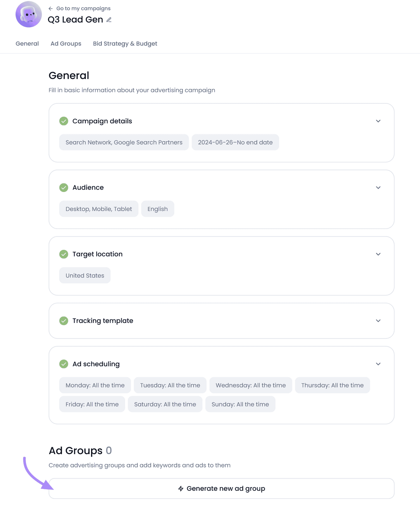420x506 pixels.
Task: Toggle completion status of the Audience section
Action: point(64,187)
